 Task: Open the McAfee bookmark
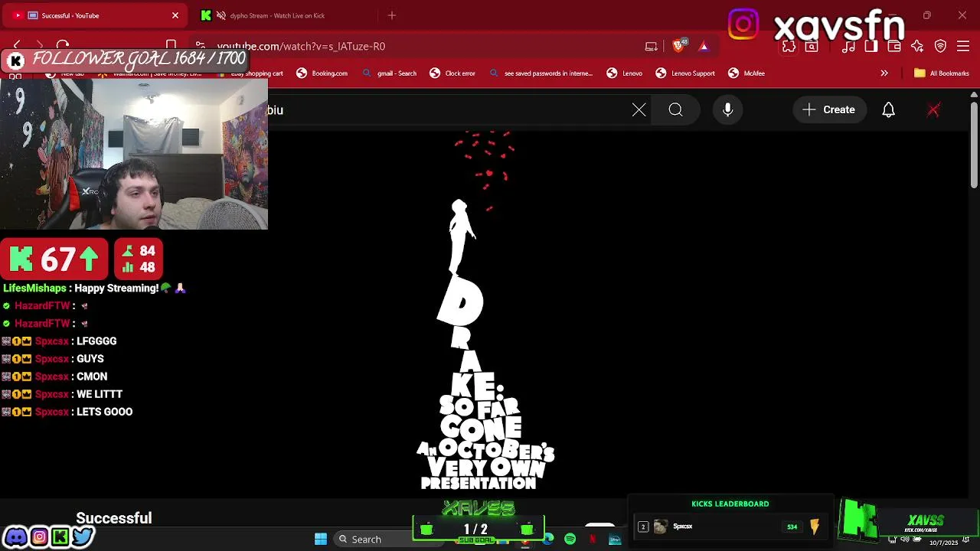746,73
